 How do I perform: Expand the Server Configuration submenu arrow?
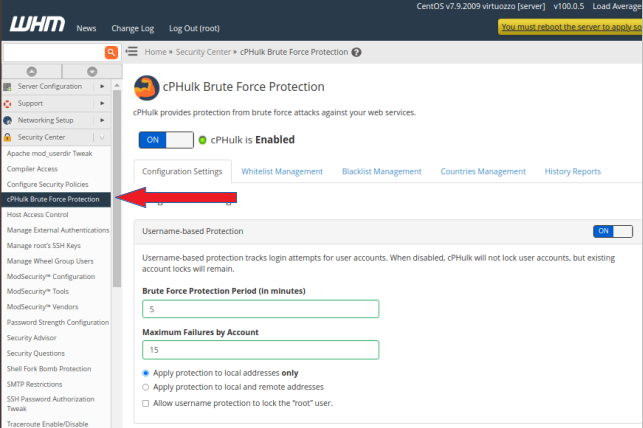point(102,87)
